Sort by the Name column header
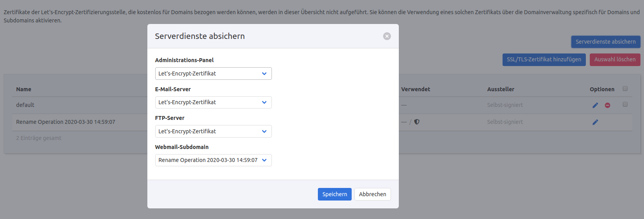Screen dimensions: 644x219 pyautogui.click(x=24, y=89)
